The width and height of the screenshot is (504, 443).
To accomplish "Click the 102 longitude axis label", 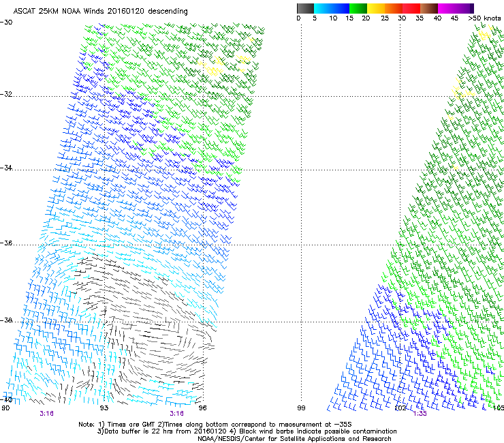I will [x=400, y=408].
